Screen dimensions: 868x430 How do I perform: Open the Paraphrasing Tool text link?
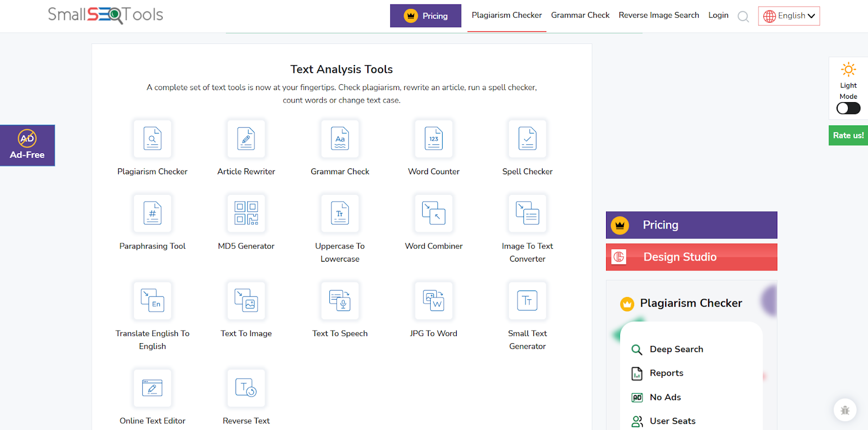[x=152, y=246]
